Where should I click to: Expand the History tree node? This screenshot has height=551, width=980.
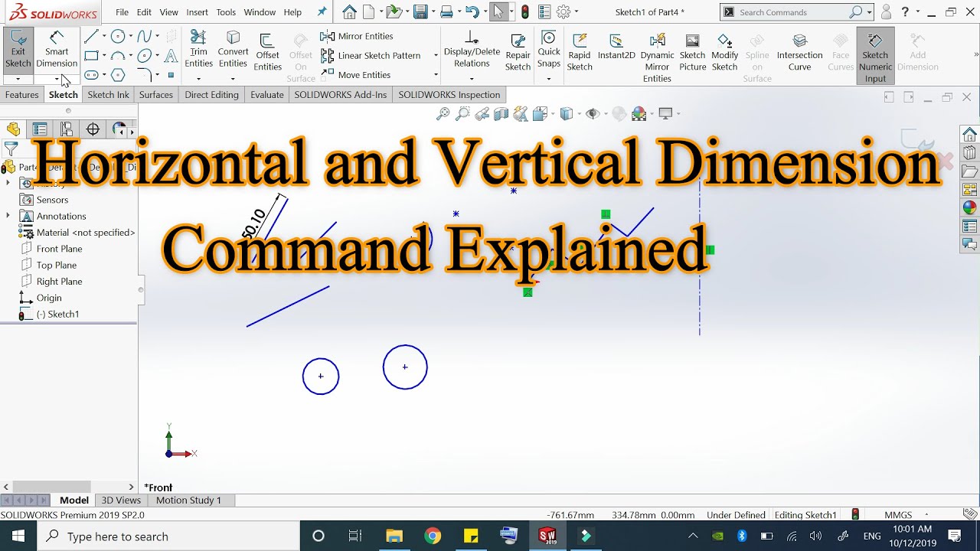[x=8, y=183]
